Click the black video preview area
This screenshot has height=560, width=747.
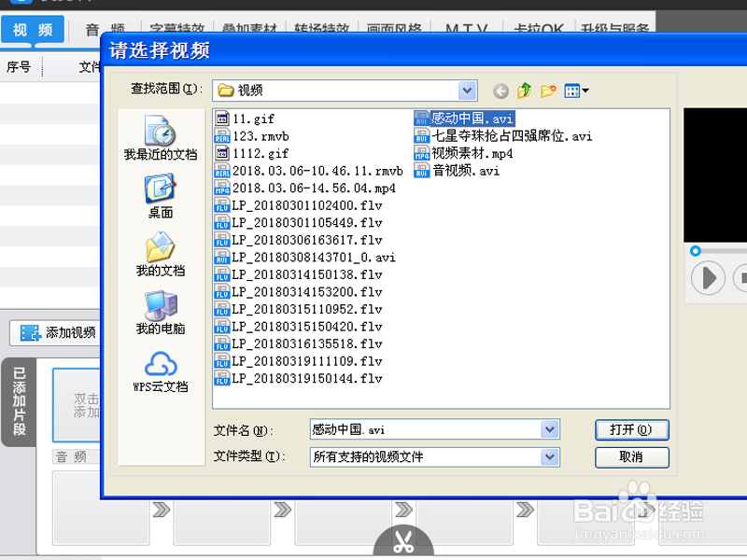[x=715, y=175]
